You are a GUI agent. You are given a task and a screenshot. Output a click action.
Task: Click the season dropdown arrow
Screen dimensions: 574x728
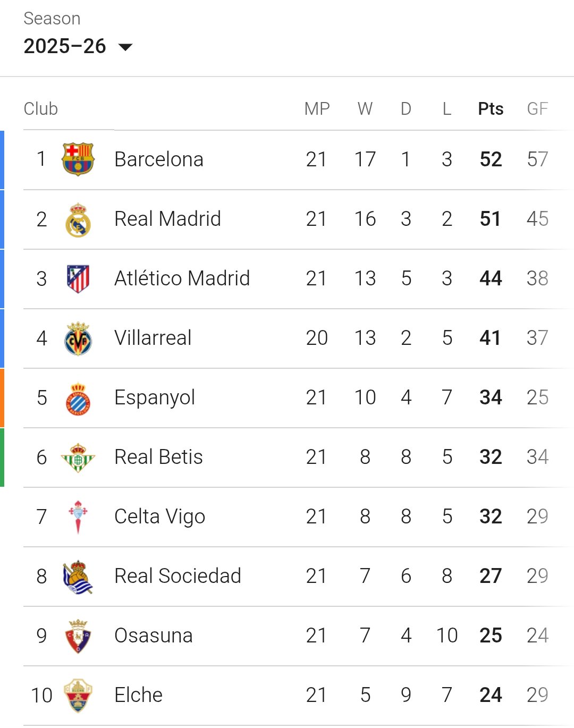click(x=125, y=47)
